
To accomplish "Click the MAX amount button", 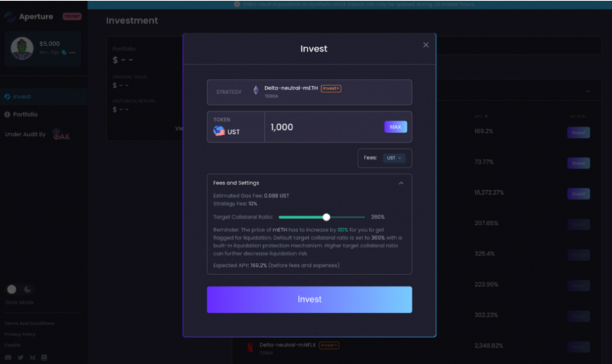I will pyautogui.click(x=395, y=127).
